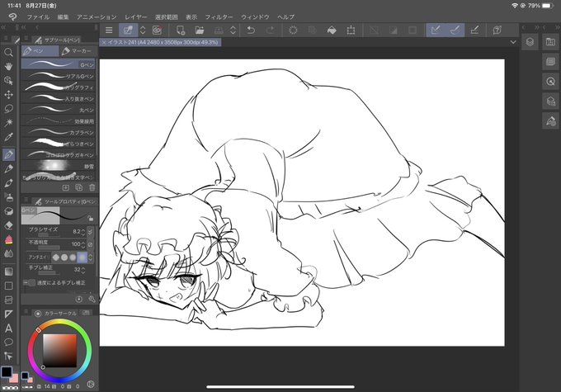
Task: Expand the canvas tab dropdown chevron
Action: point(513,42)
